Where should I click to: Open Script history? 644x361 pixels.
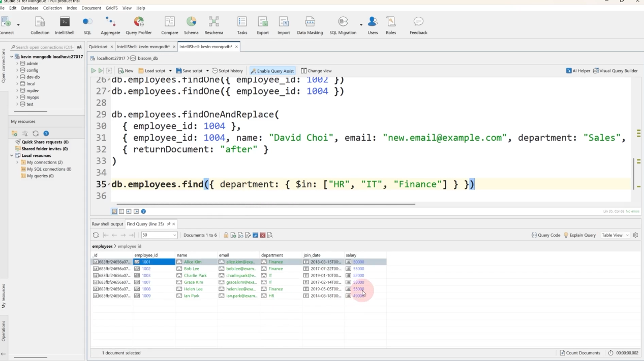pos(227,71)
